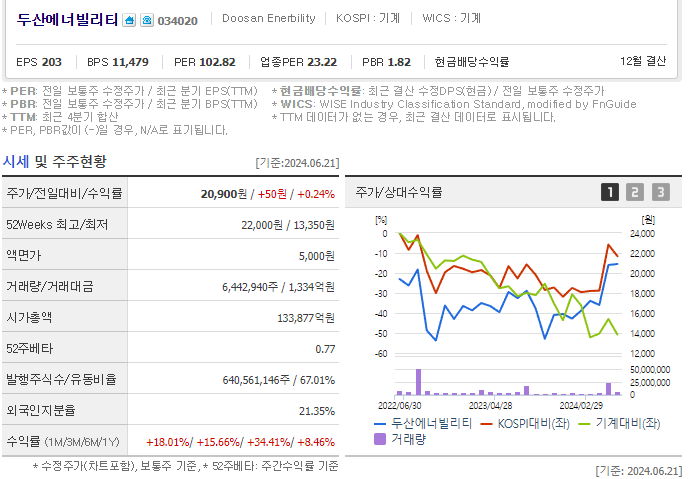The width and height of the screenshot is (690, 479).
Task: Click the green 기계대비(좌) legend marker
Action: tap(584, 424)
